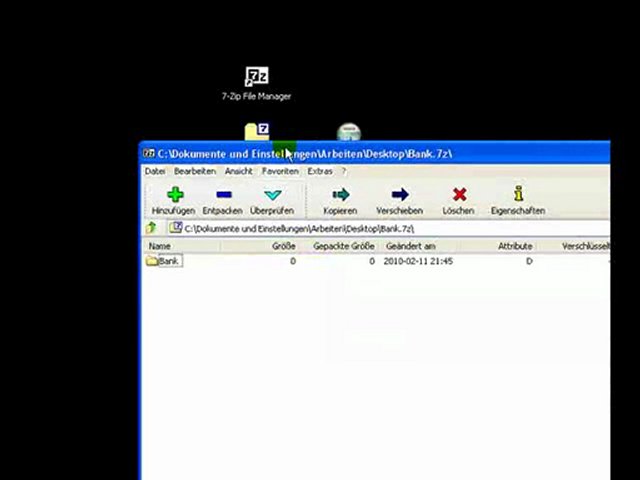Open the Datei menu
The width and height of the screenshot is (640, 480).
[x=155, y=171]
